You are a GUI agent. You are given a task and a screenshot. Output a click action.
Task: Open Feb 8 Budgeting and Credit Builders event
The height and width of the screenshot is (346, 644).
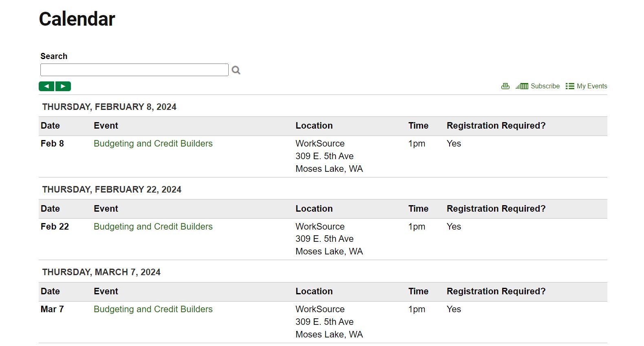click(153, 143)
